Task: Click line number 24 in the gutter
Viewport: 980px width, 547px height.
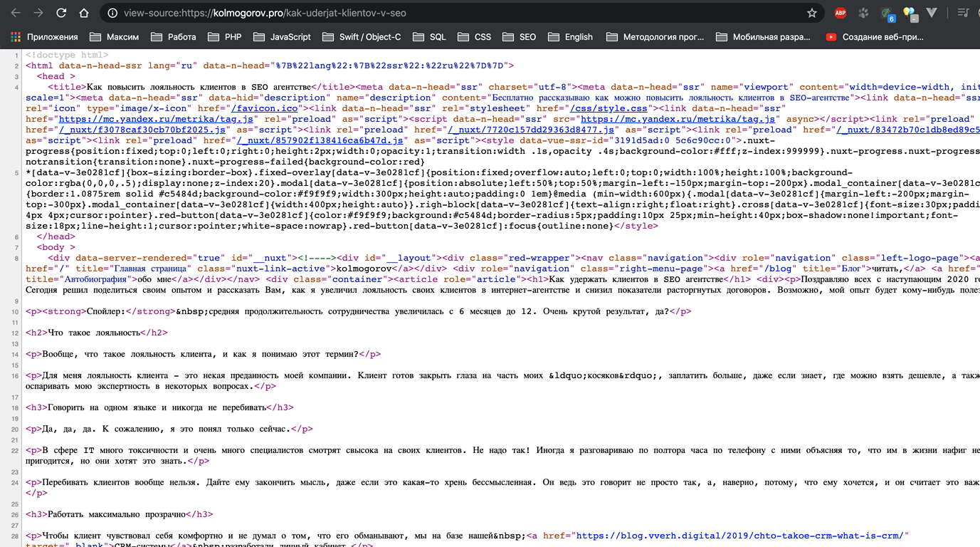Action: 16,483
